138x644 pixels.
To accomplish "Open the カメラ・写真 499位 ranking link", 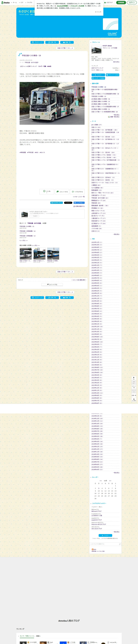I will pos(45,67).
